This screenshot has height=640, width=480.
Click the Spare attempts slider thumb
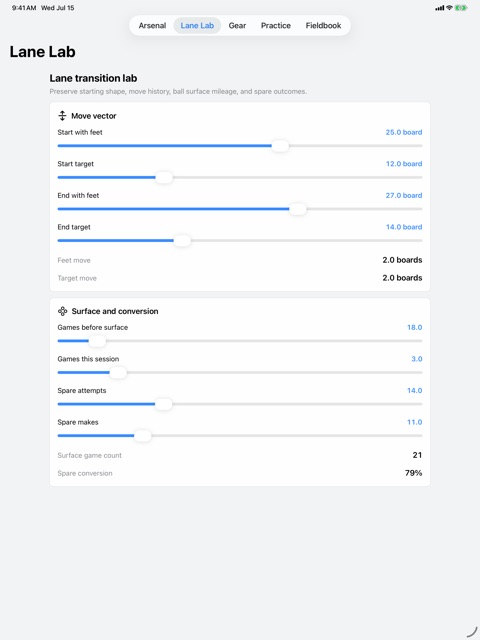(164, 404)
